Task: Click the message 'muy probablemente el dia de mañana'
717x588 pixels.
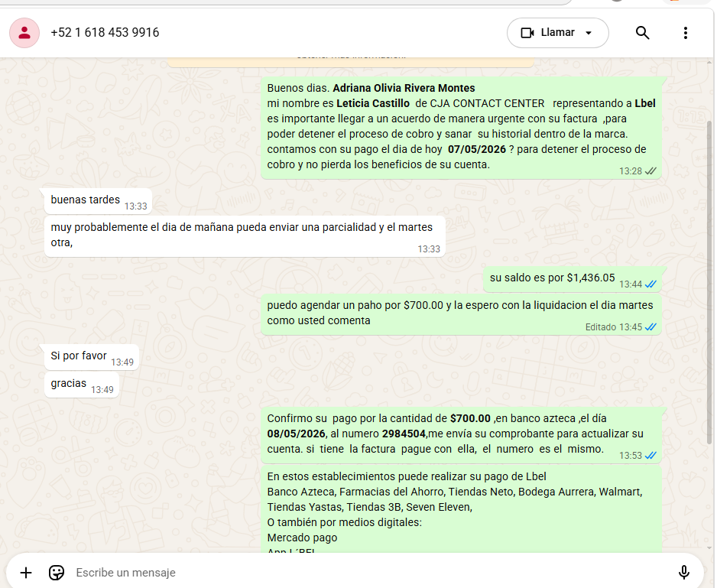Action: (245, 236)
